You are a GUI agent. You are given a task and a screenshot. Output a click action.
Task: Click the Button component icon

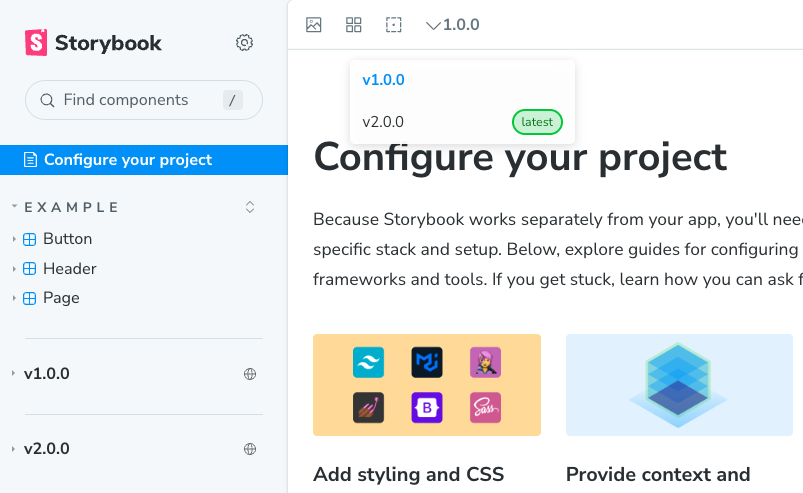pyautogui.click(x=30, y=239)
